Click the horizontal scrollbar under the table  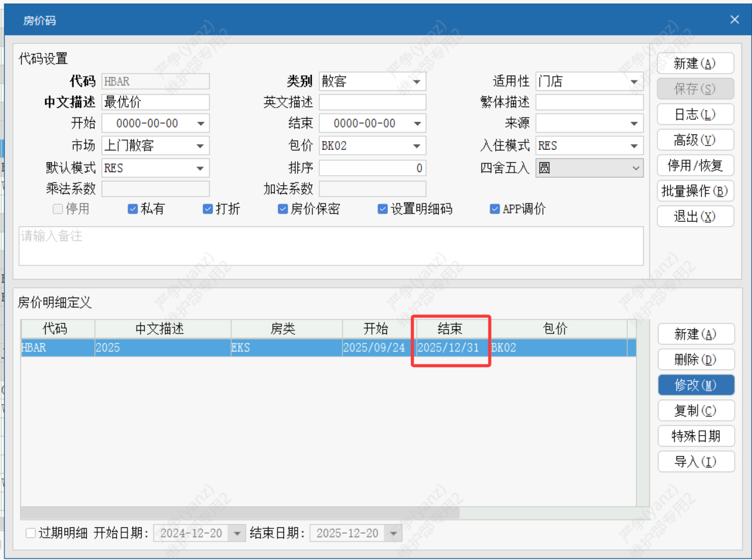[240, 513]
